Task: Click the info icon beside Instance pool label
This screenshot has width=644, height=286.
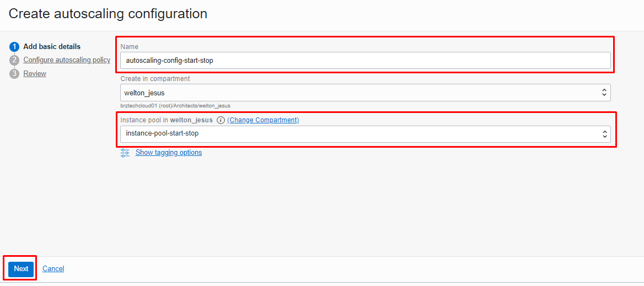Action: click(x=221, y=120)
